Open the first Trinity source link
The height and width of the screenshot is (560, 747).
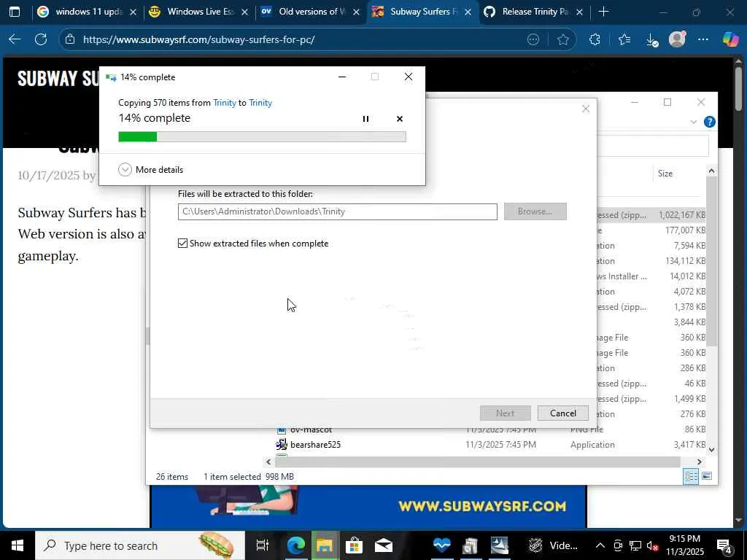225,103
